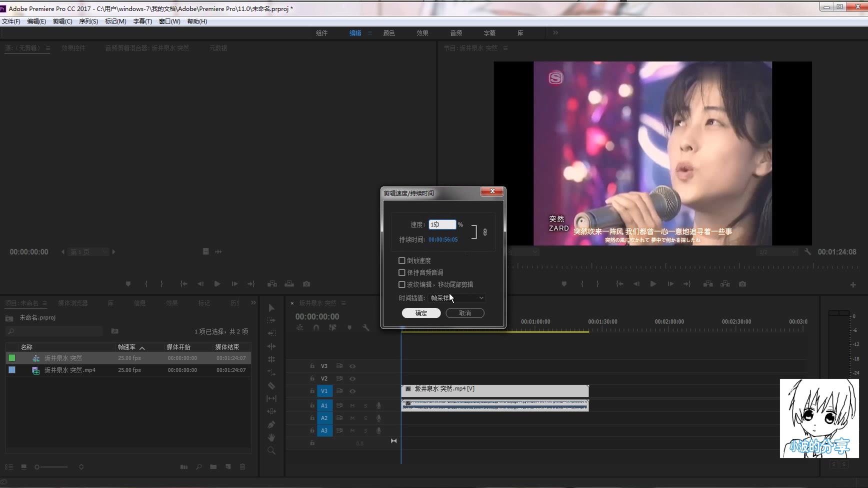Select the Zoom magnifier tool

pyautogui.click(x=271, y=450)
